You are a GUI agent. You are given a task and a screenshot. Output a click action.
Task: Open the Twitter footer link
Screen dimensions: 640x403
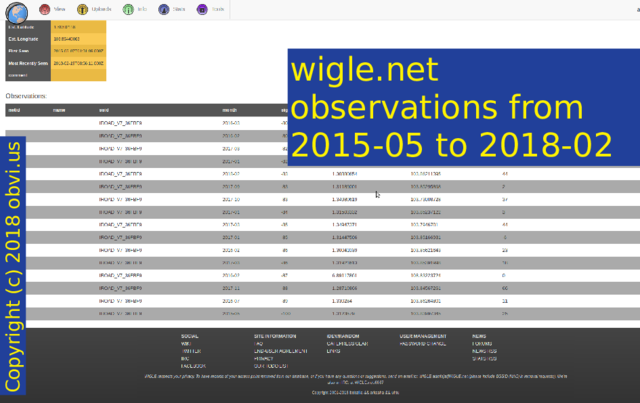pos(191,351)
